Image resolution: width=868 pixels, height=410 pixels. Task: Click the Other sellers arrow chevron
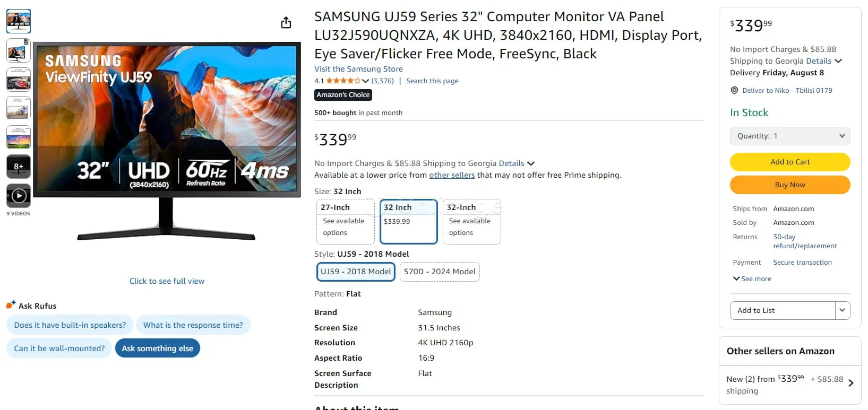click(850, 383)
